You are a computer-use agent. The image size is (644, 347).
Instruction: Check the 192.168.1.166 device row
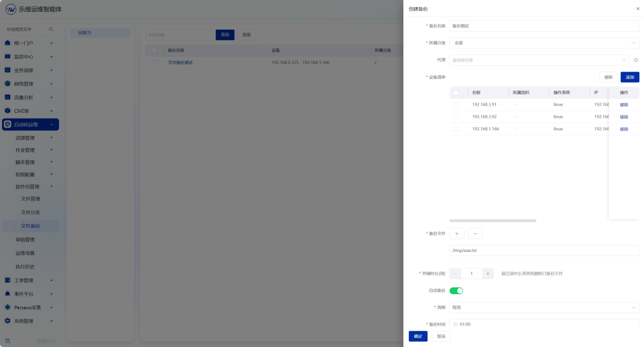456,129
